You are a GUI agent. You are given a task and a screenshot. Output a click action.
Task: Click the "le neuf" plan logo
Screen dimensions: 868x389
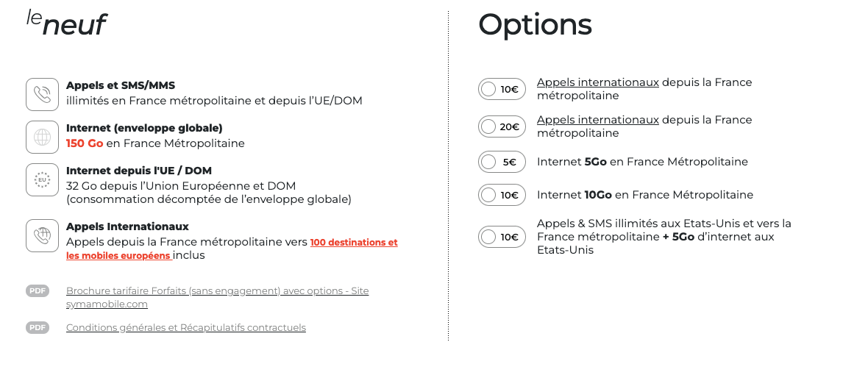coord(67,23)
